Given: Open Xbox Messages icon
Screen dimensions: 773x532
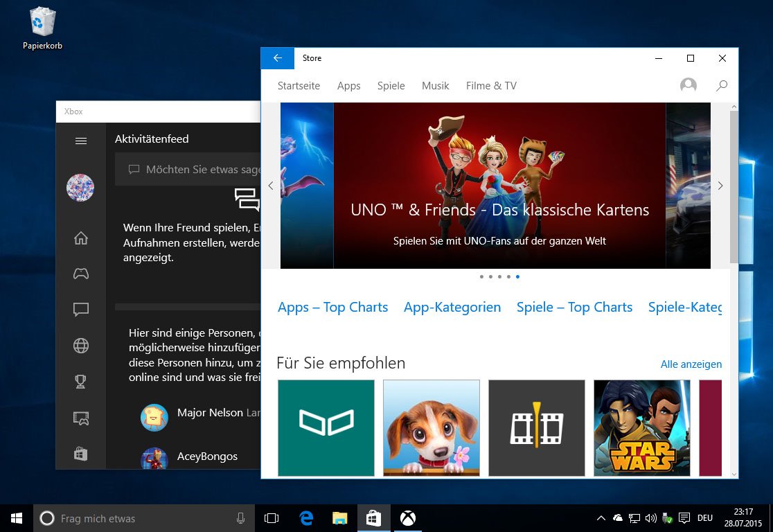Looking at the screenshot, I should point(81,309).
